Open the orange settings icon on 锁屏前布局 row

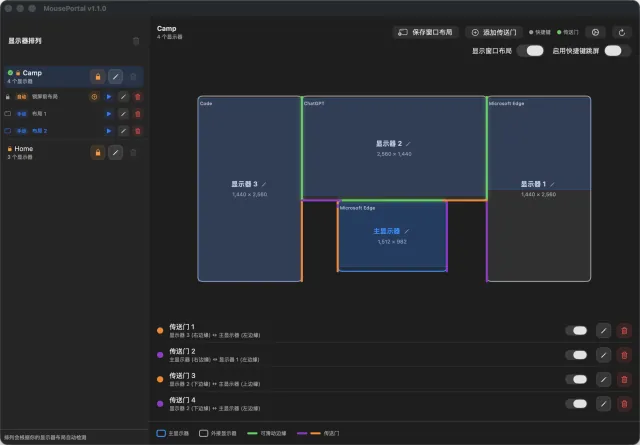point(94,97)
